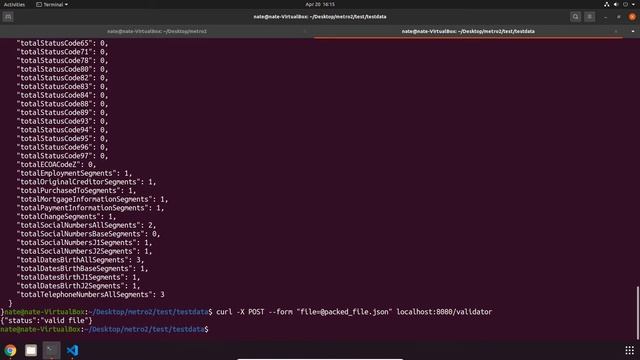Viewport: 640px width, 360px height.
Task: Click the "status":"valid file" output
Action: (47, 321)
